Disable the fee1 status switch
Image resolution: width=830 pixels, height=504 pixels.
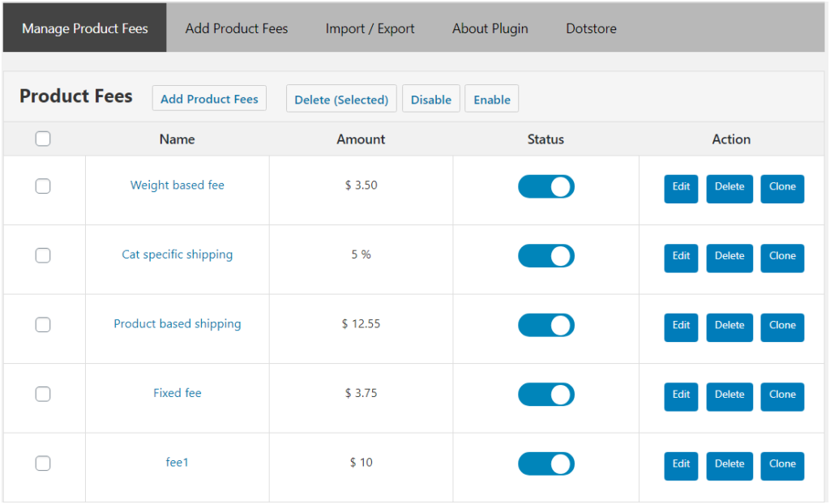(x=545, y=464)
